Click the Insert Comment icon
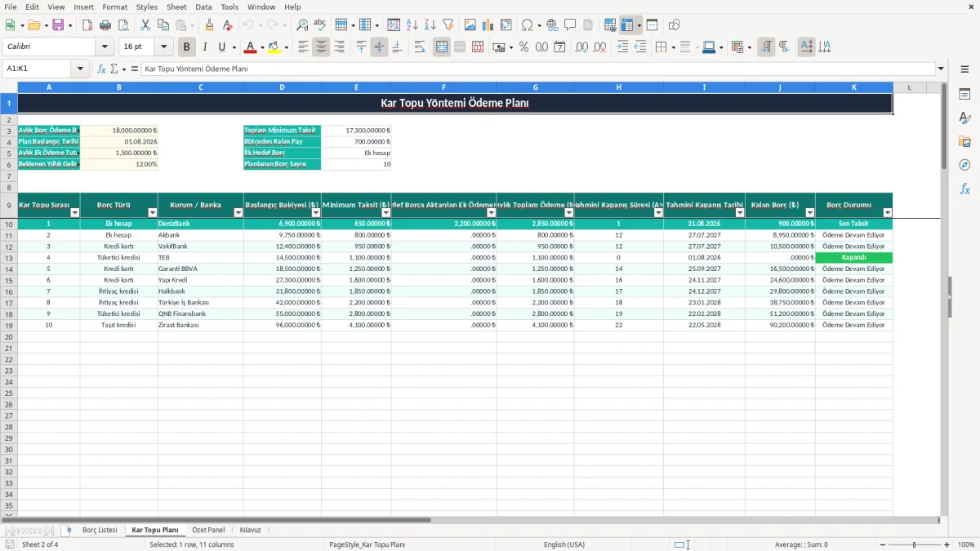980x551 pixels. coord(571,25)
